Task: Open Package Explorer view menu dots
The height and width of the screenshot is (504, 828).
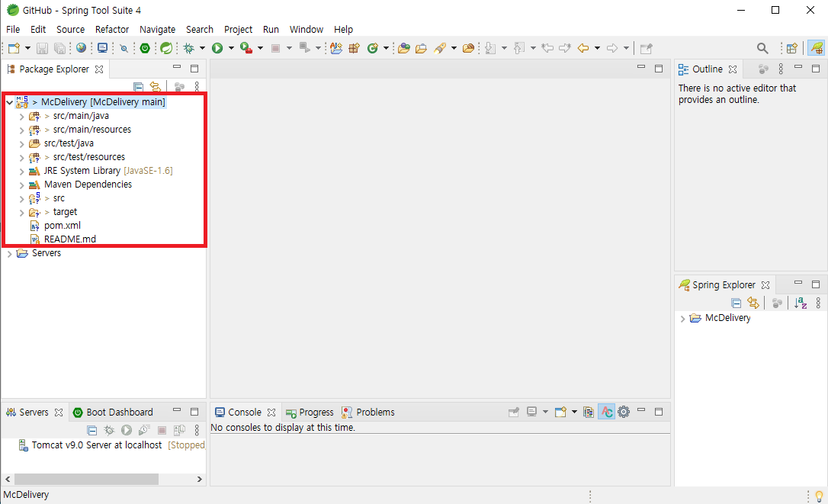Action: [197, 86]
